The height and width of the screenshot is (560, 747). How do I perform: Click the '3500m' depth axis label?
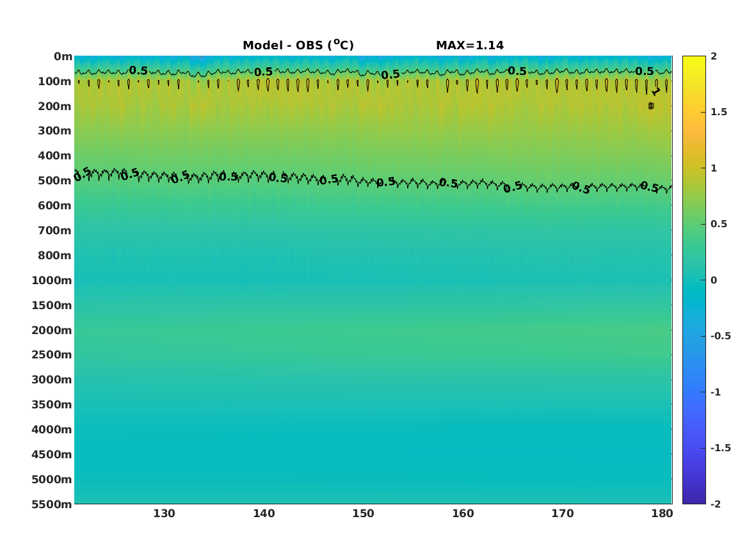click(51, 404)
